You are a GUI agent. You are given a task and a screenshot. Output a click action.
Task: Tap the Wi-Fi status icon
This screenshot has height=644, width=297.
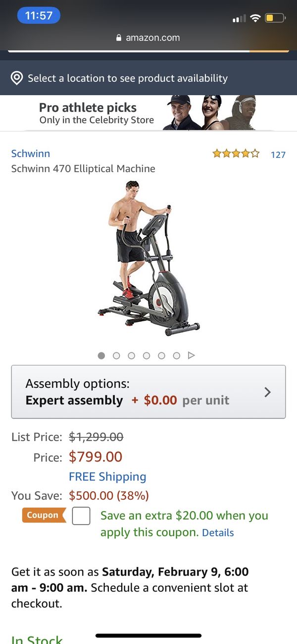point(255,18)
